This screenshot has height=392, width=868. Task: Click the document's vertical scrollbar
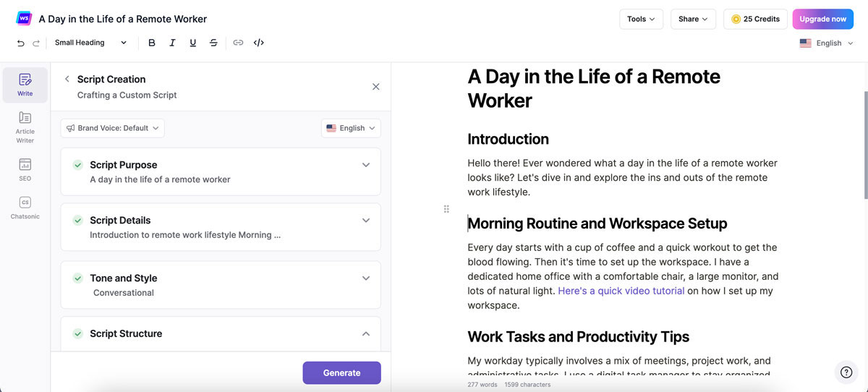click(x=864, y=145)
